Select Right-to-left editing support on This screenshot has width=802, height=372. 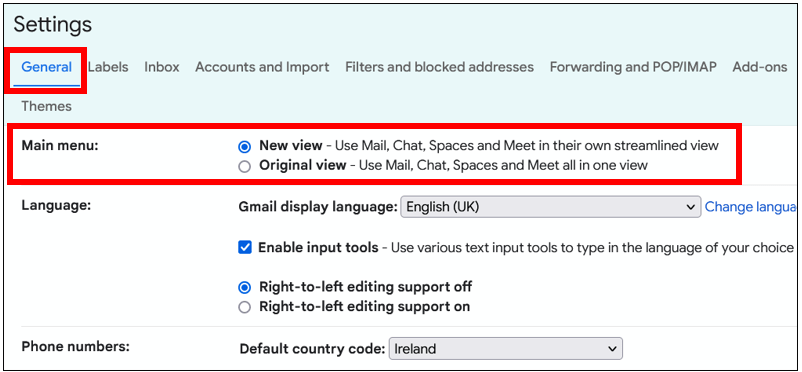click(x=245, y=307)
